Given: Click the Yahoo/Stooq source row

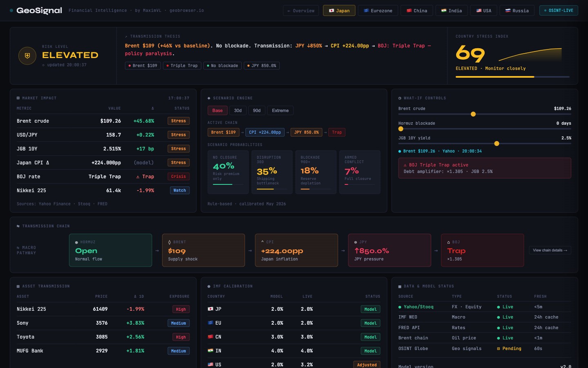Looking at the screenshot, I should (485, 307).
